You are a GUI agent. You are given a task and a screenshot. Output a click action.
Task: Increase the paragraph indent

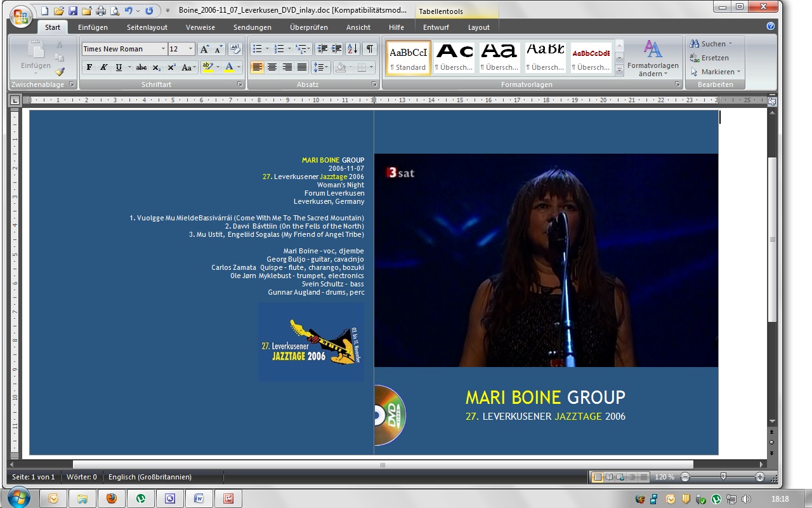[336, 49]
